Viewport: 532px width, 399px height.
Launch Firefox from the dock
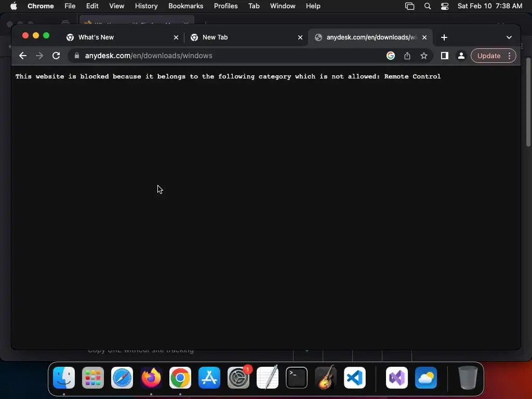[151, 378]
